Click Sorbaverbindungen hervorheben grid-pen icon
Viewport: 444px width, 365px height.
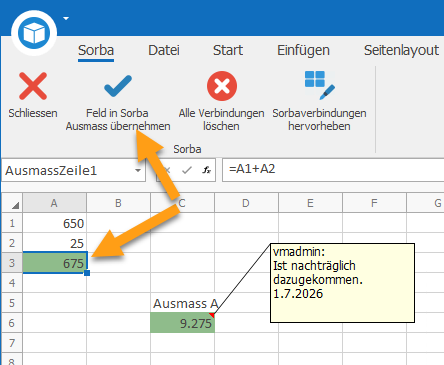click(319, 85)
